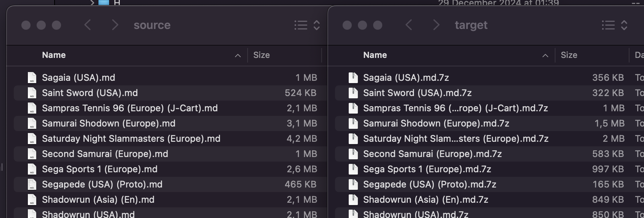644x218 pixels.
Task: Toggle sort direction arrow in target Name header
Action: 546,56
